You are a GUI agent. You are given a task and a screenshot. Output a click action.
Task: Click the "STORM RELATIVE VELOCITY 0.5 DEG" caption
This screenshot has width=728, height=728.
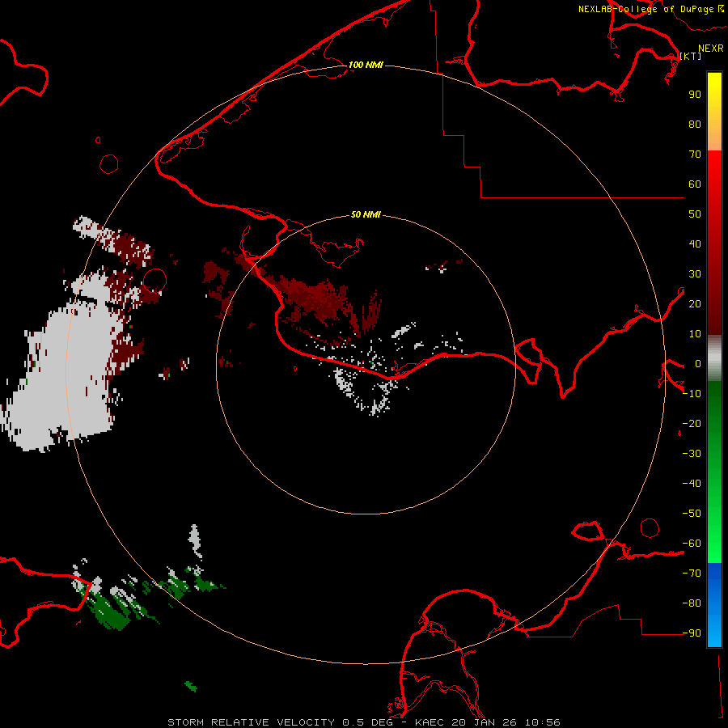pyautogui.click(x=280, y=722)
